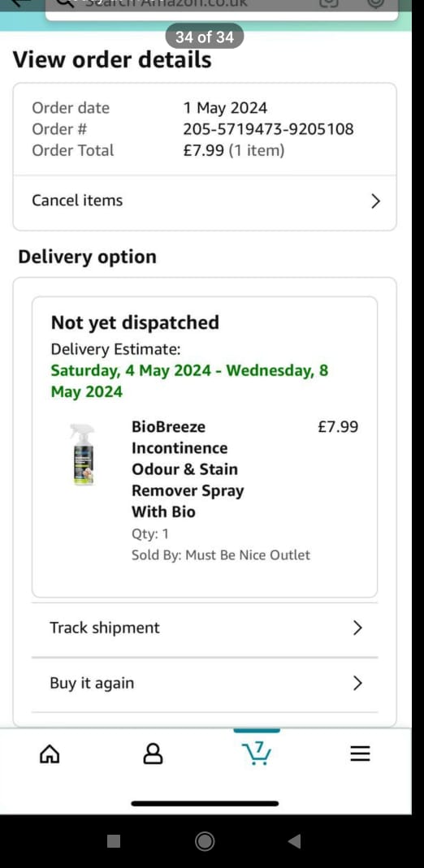Open Cancel items row
The width and height of the screenshot is (424, 868).
pyautogui.click(x=205, y=201)
